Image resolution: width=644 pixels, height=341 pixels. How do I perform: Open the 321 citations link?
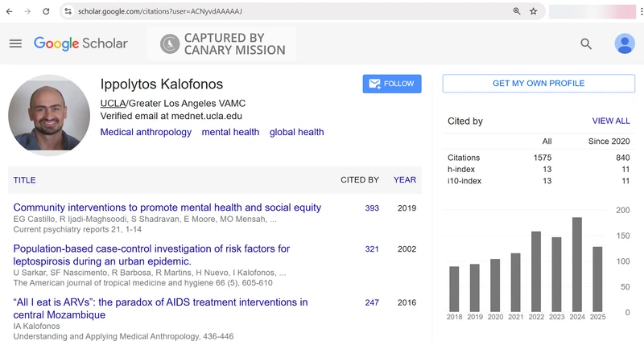pos(372,249)
